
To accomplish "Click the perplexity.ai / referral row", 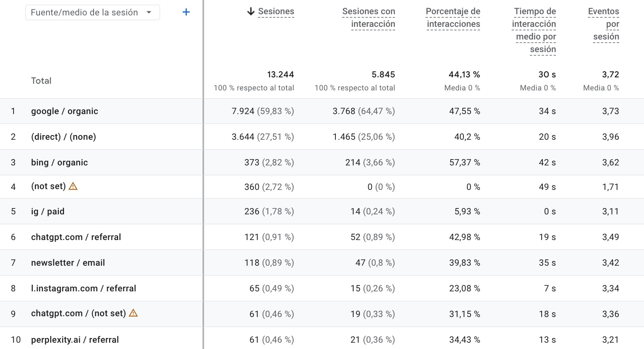I will pyautogui.click(x=75, y=340).
